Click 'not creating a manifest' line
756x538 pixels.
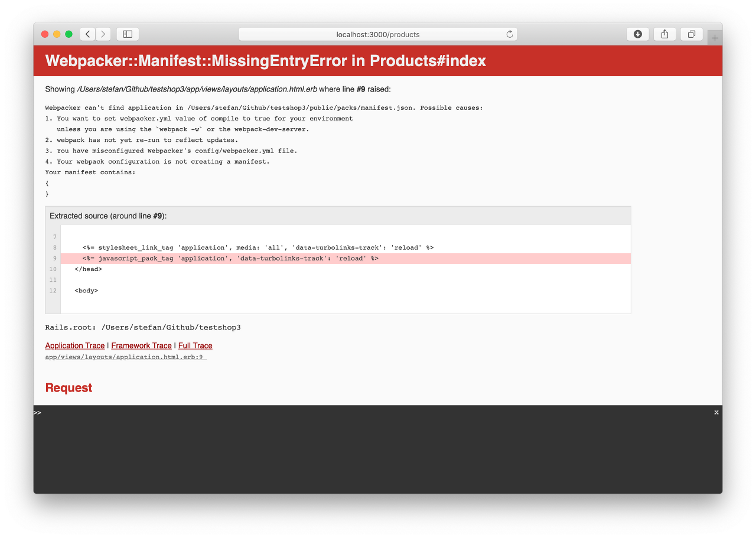point(158,162)
